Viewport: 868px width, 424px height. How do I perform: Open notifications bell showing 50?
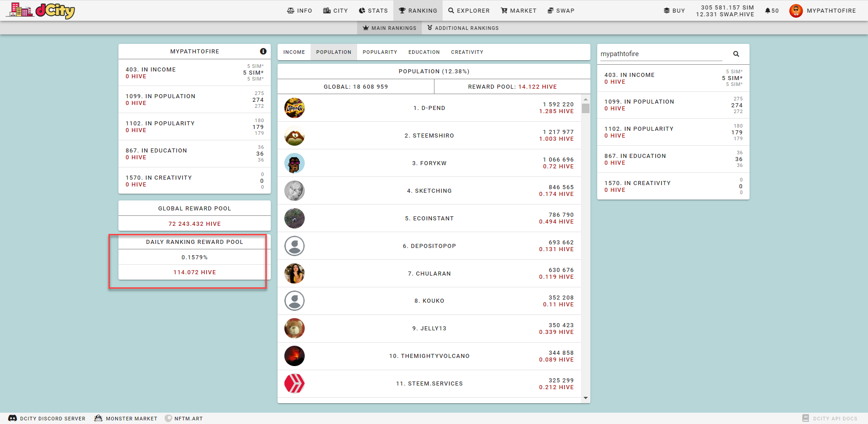772,10
